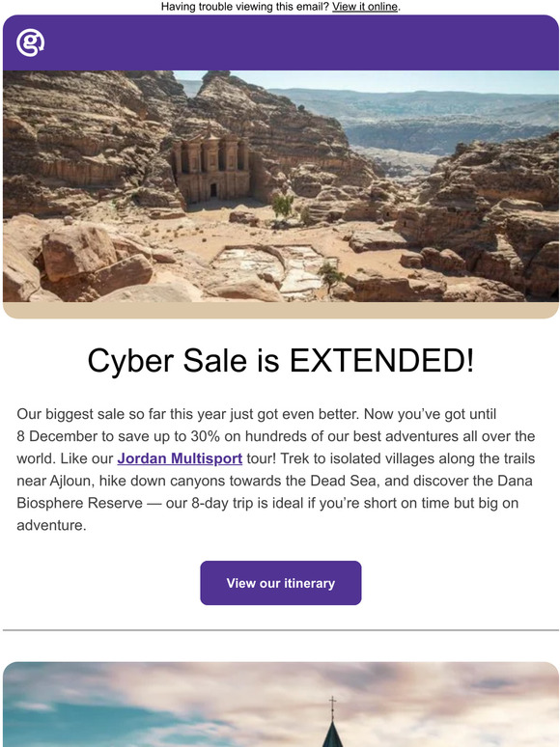
Task: Open the 'View it online' link
Action: click(x=365, y=7)
